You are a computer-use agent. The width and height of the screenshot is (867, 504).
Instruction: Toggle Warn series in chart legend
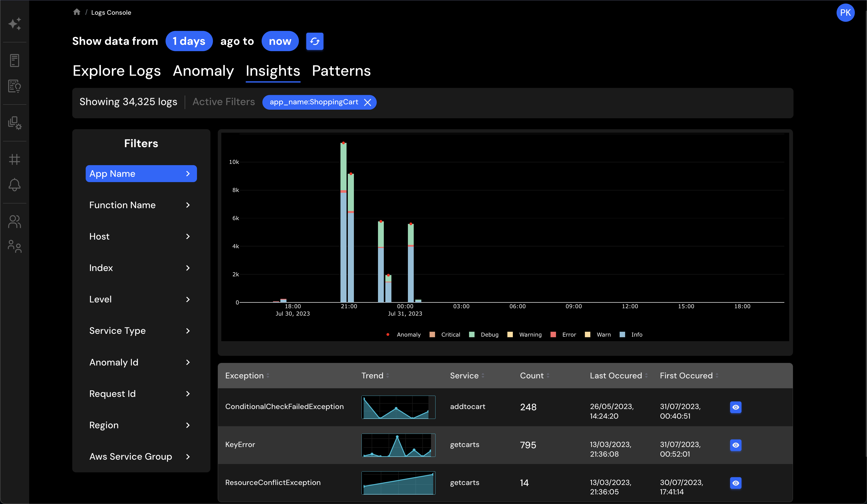598,335
